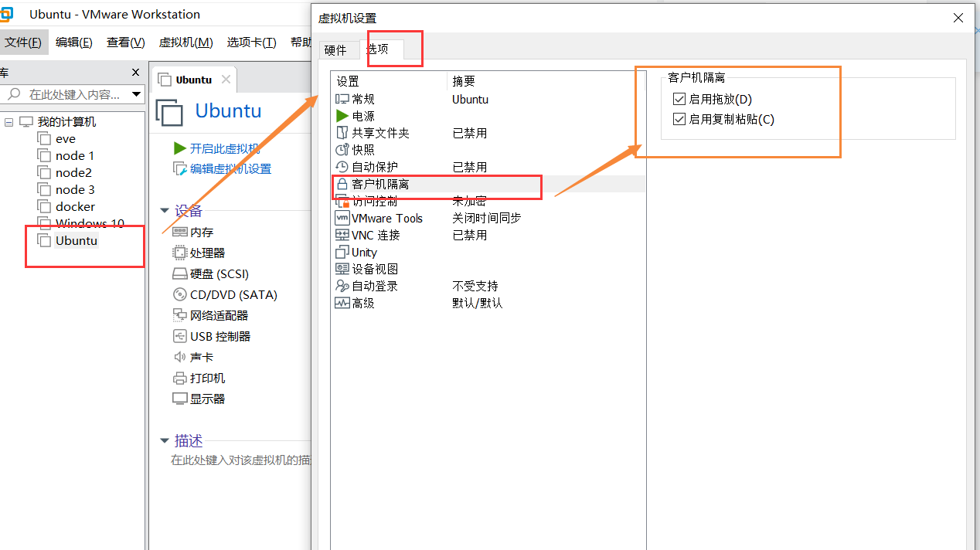Select node 3 in the library tree
The width and height of the screenshot is (980, 550).
click(75, 190)
